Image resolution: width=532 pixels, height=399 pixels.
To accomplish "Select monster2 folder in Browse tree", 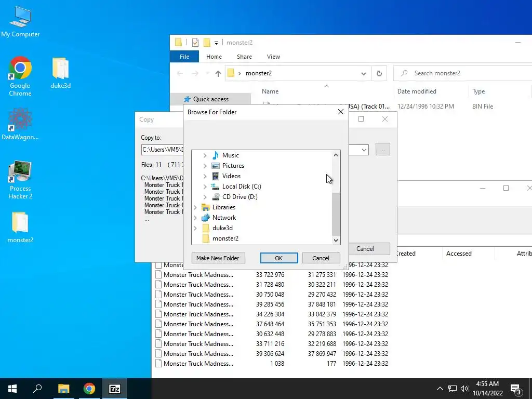I will pos(225,238).
